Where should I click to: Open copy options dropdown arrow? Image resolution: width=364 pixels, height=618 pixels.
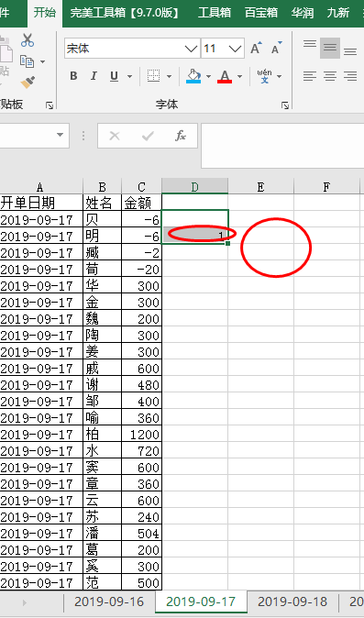coord(42,61)
